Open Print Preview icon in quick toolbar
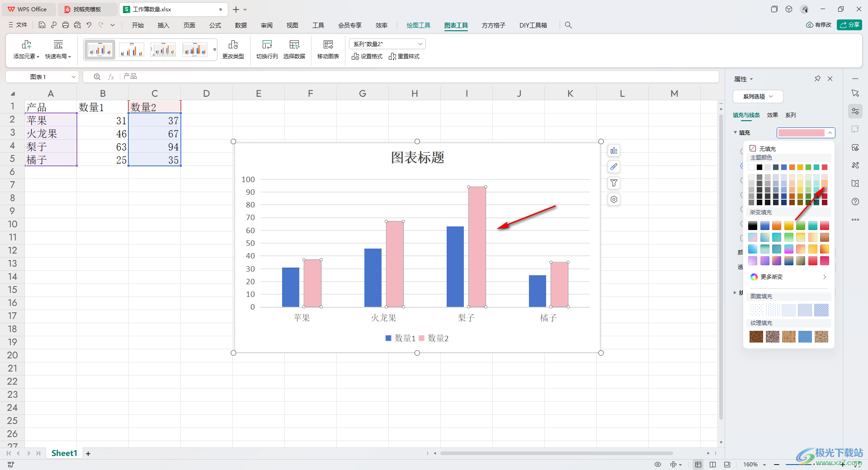The height and width of the screenshot is (470, 868). pyautogui.click(x=77, y=25)
